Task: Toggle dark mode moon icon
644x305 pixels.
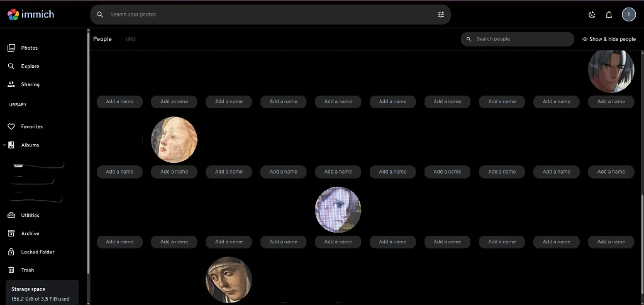Action: (x=592, y=14)
